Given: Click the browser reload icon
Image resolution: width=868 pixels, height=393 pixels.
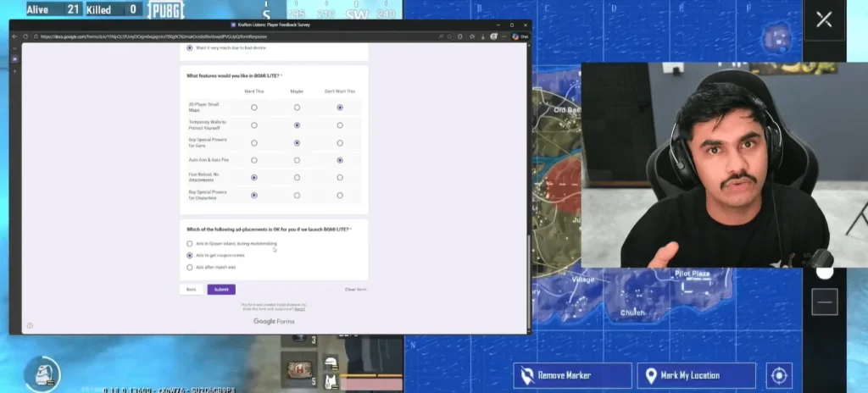Looking at the screenshot, I should [25, 36].
